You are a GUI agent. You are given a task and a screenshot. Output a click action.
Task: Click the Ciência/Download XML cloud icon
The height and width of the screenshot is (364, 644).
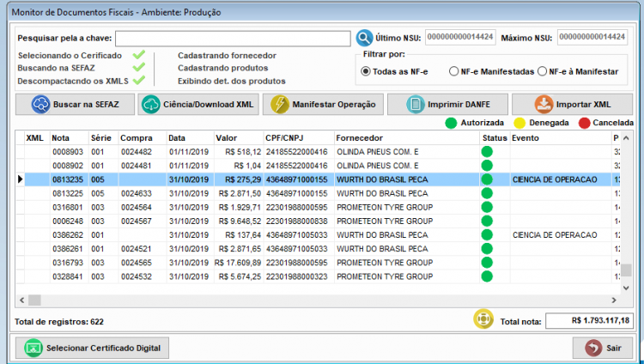151,105
